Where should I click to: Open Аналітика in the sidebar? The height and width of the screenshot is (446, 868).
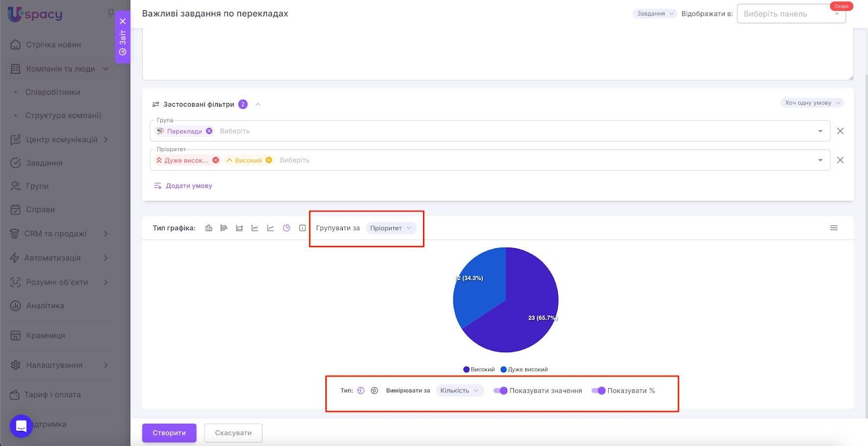(x=45, y=306)
